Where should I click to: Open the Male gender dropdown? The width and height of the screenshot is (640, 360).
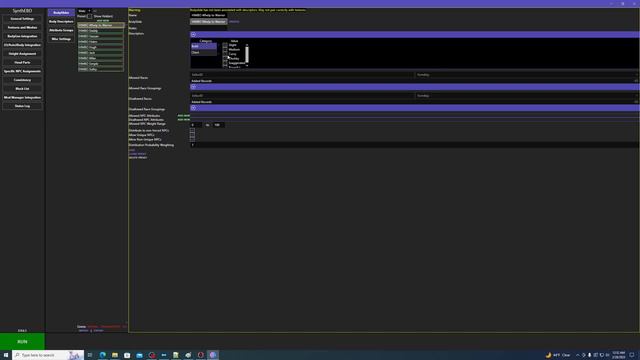coord(84,11)
